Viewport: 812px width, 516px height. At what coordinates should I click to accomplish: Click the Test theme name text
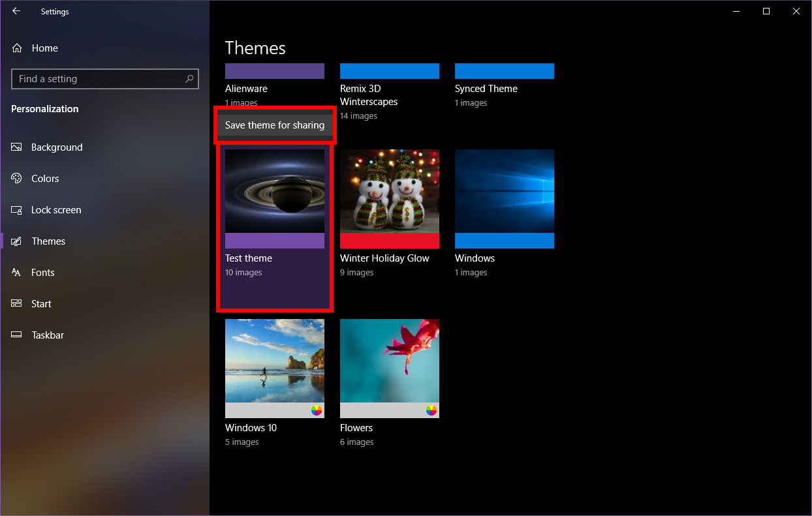click(249, 258)
